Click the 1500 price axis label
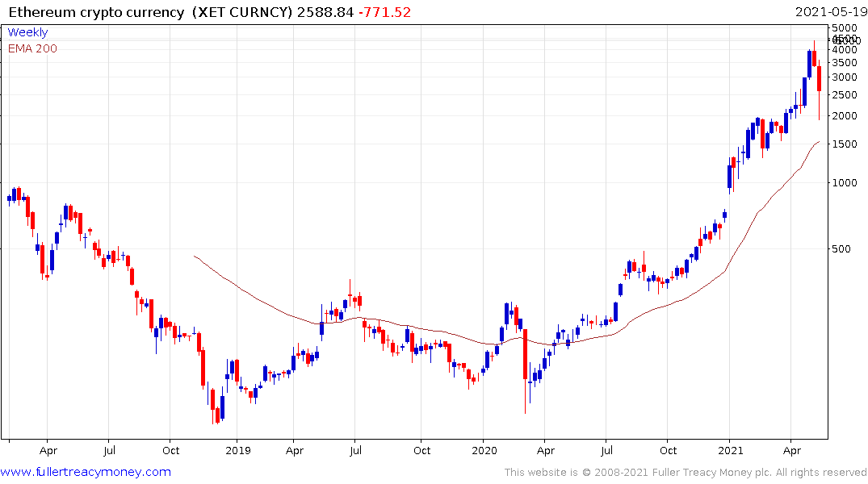Viewport: 868px width, 484px height. [x=845, y=144]
